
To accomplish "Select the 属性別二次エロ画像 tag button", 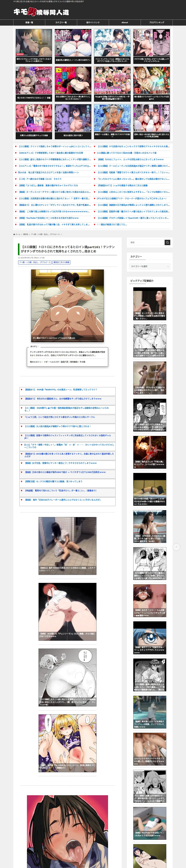I will (x=61, y=262).
